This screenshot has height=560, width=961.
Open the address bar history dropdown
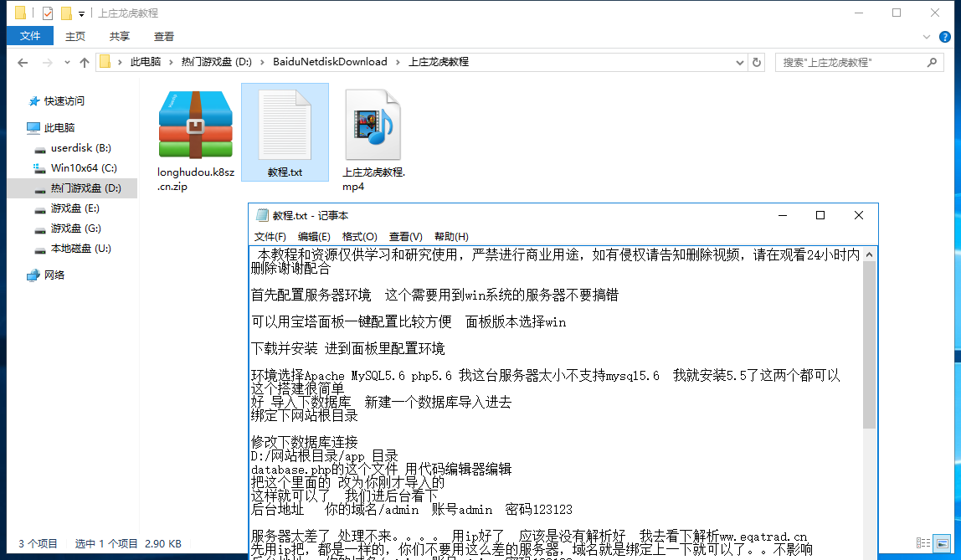tap(740, 62)
